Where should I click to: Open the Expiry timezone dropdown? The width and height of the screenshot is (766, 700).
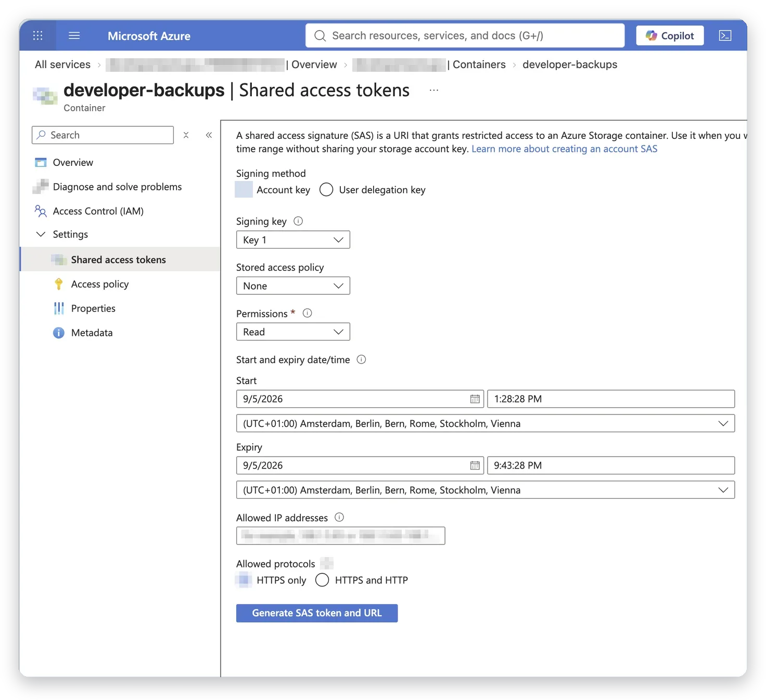pos(486,490)
